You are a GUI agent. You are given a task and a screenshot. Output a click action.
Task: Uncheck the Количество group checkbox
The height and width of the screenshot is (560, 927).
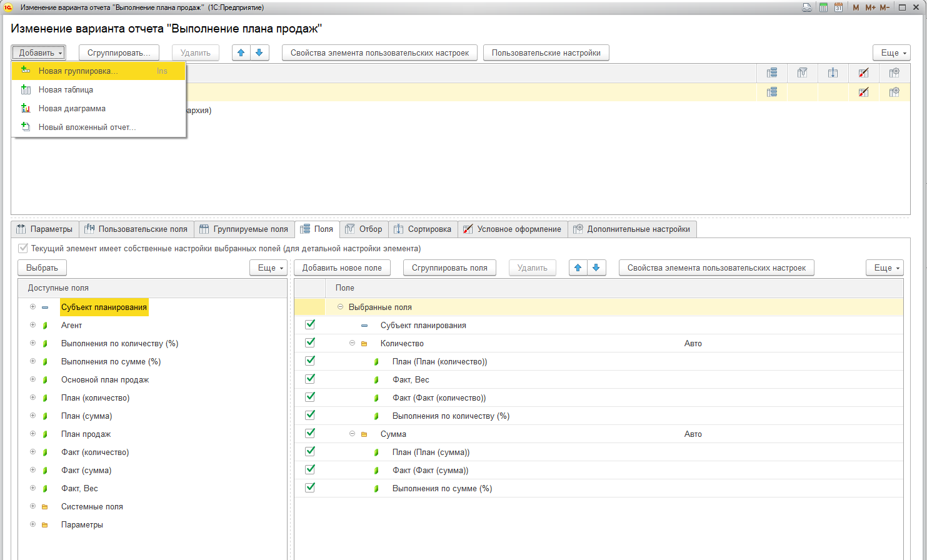click(310, 342)
